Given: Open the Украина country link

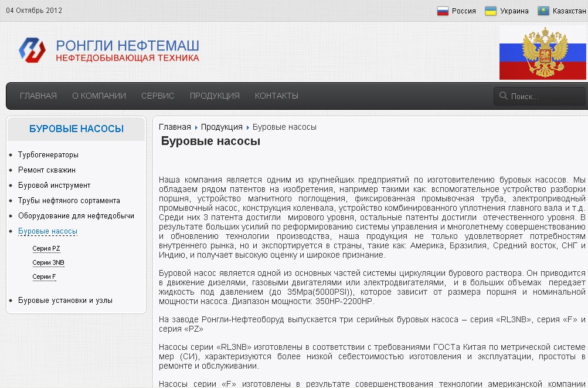Looking at the screenshot, I should pos(514,11).
